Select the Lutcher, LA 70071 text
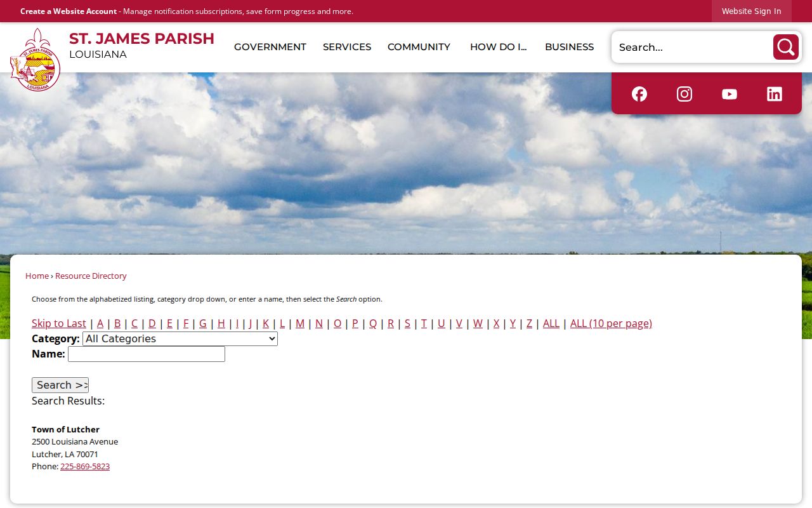Viewport: 812px width, 508px height. [65, 455]
